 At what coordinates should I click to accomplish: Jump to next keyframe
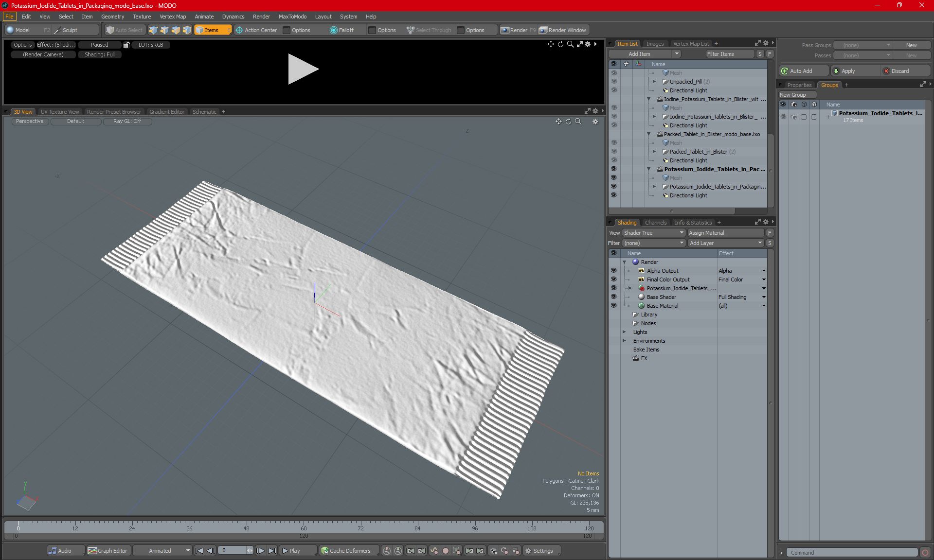(469, 551)
